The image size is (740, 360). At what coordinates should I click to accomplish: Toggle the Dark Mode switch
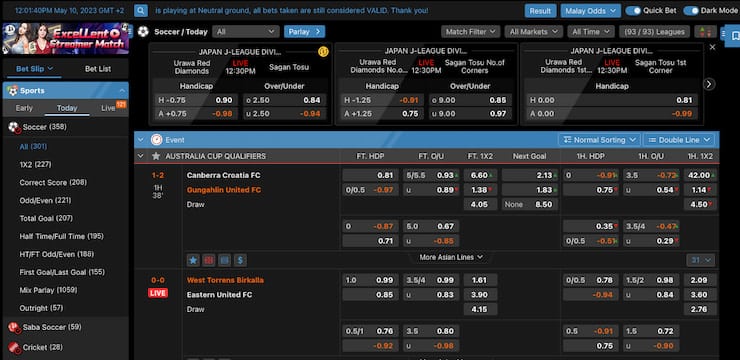(x=691, y=10)
